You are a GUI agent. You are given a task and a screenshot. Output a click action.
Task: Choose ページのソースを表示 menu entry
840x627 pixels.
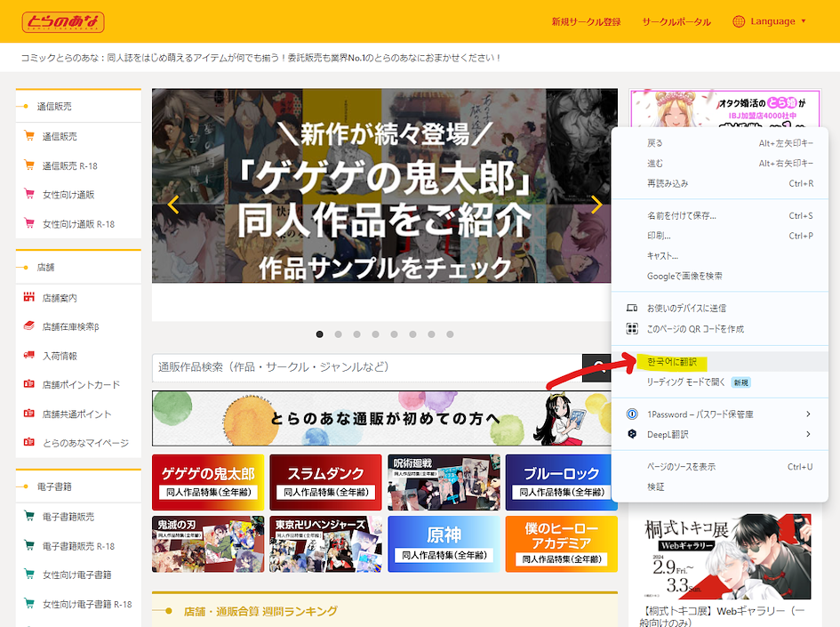coord(719,467)
